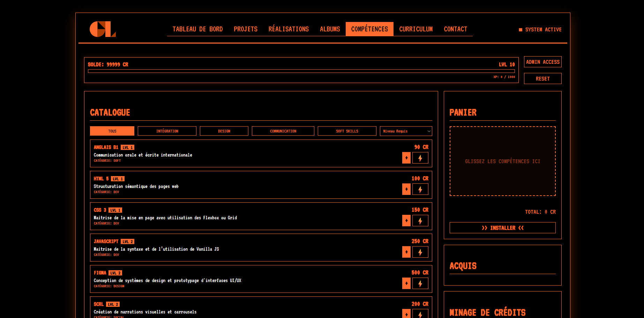Click the lightning icon for JavaScript

(420, 252)
